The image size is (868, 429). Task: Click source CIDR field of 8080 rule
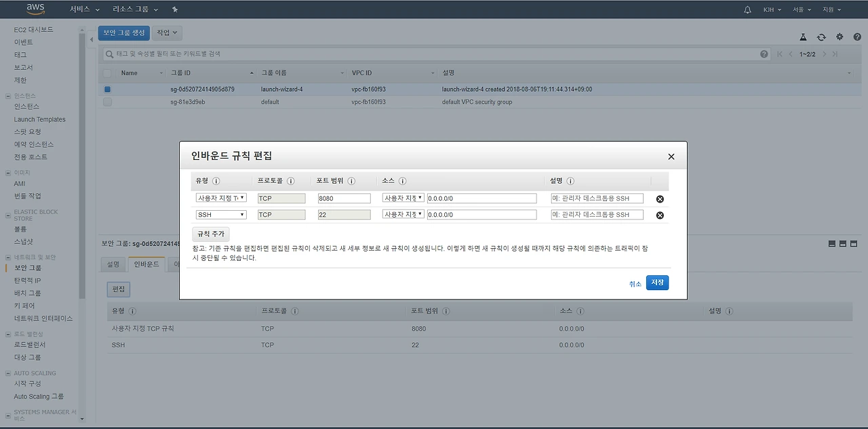coord(481,199)
